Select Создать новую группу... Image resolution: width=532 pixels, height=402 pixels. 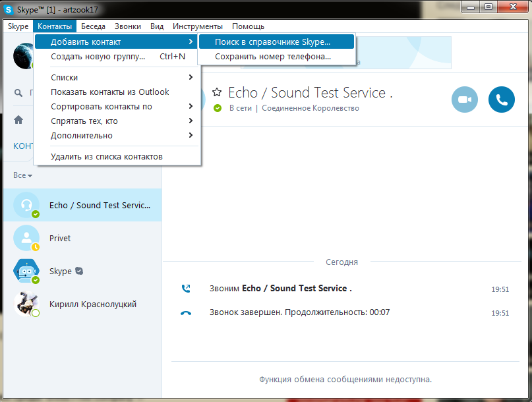coord(116,56)
